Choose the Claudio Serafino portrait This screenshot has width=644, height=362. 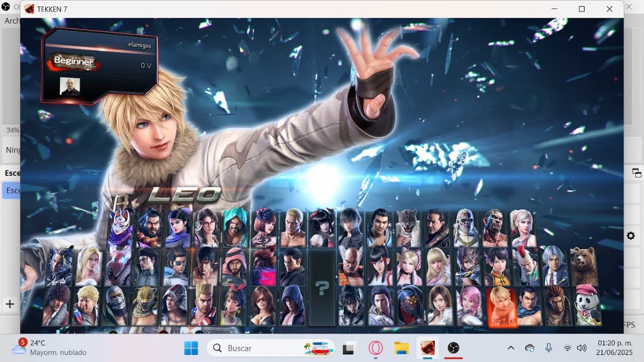tap(381, 306)
